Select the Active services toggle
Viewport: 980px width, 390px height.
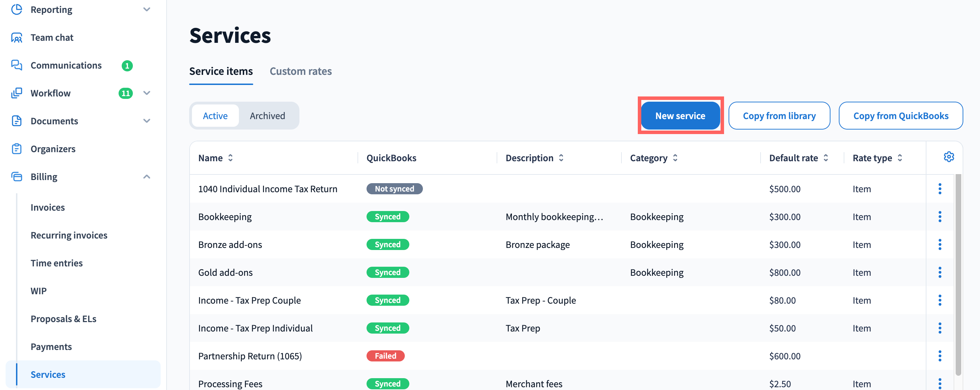pos(215,116)
